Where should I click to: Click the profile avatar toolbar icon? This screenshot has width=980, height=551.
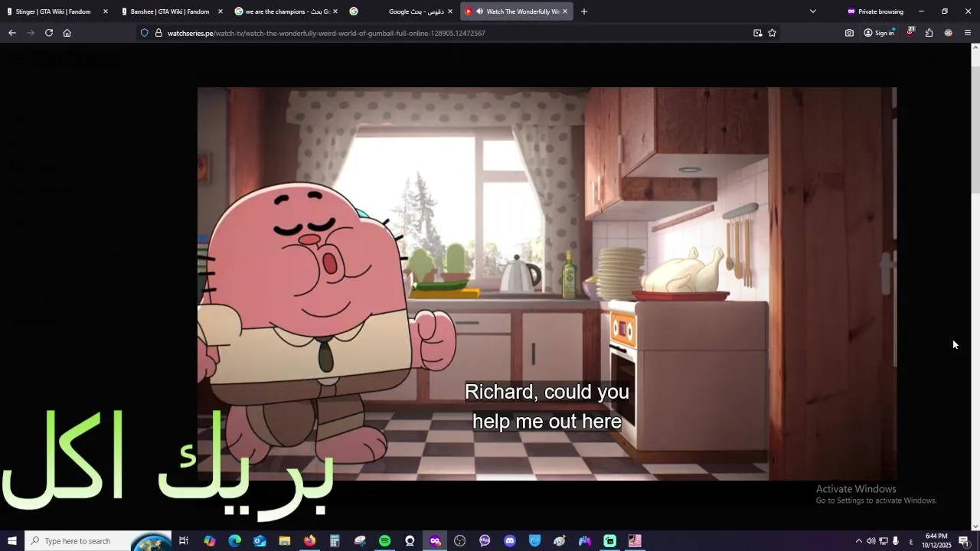(x=949, y=33)
